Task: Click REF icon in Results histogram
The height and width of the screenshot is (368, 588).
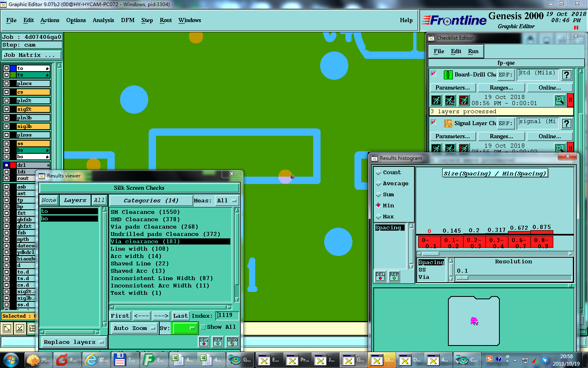Action: click(394, 276)
